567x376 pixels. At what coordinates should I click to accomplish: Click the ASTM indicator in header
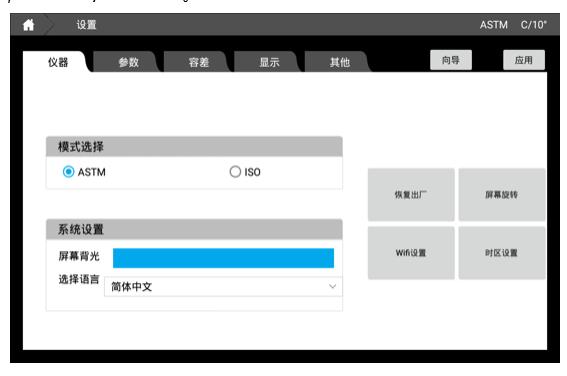[x=494, y=25]
